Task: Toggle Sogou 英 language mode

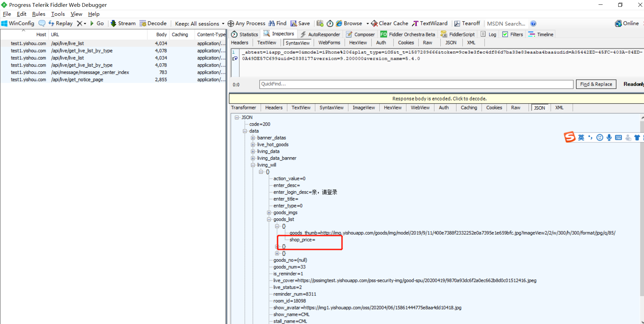Action: point(581,137)
